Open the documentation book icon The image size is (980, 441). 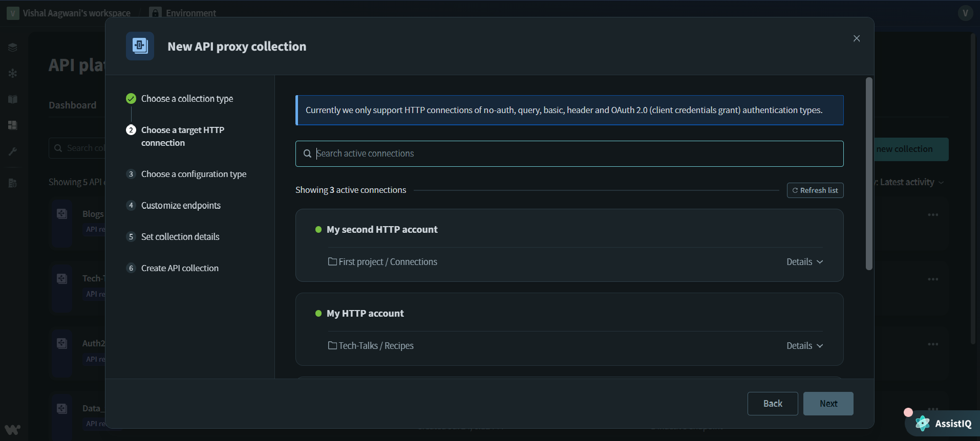(13, 99)
